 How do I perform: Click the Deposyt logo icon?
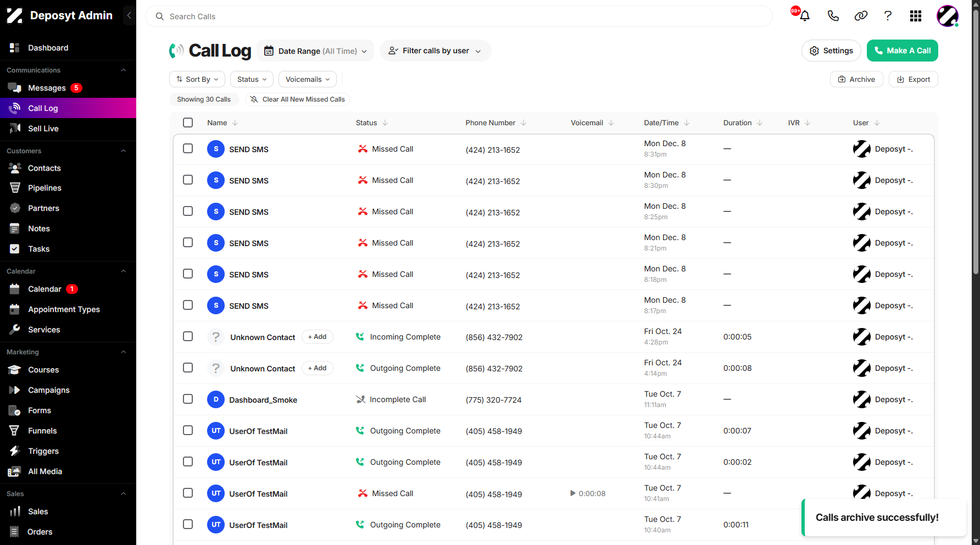pos(15,15)
